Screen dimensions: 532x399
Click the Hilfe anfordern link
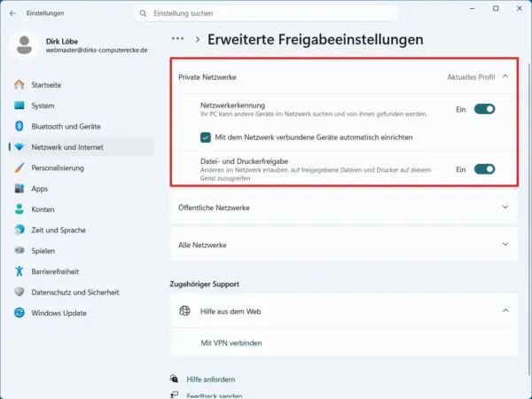tap(211, 379)
